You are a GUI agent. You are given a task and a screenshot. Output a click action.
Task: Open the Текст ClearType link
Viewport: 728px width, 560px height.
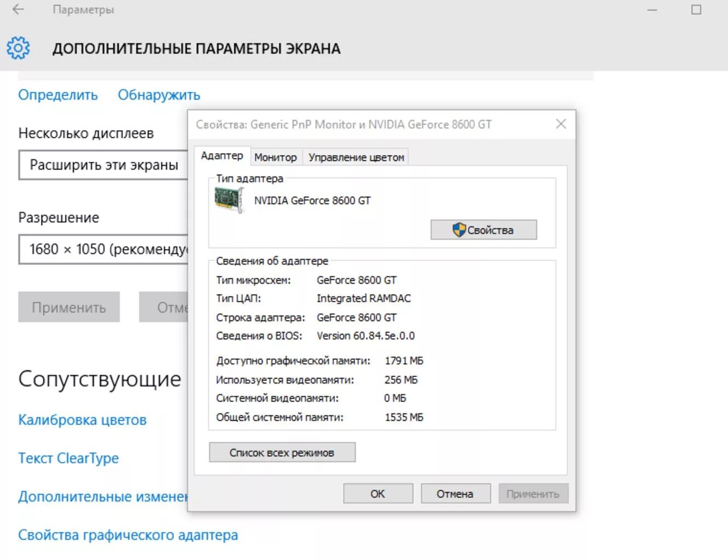(68, 458)
